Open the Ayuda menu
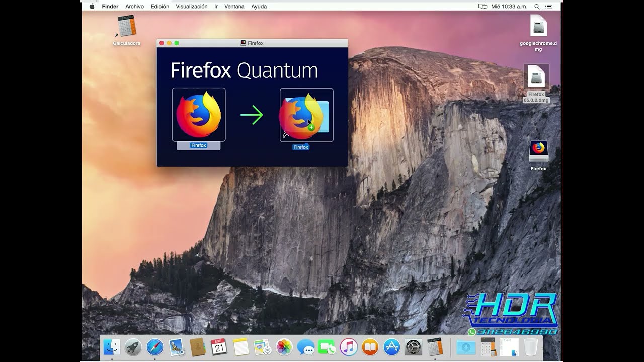This screenshot has width=644, height=362. click(259, 7)
